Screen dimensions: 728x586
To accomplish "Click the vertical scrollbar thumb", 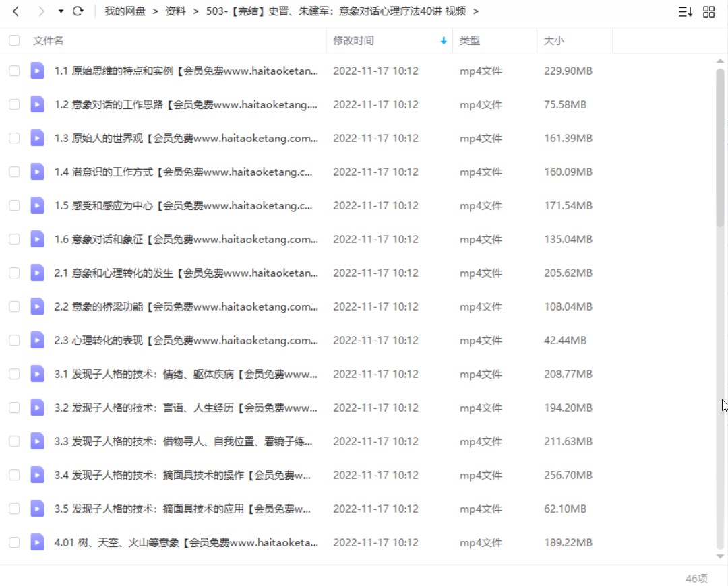I will [720, 148].
